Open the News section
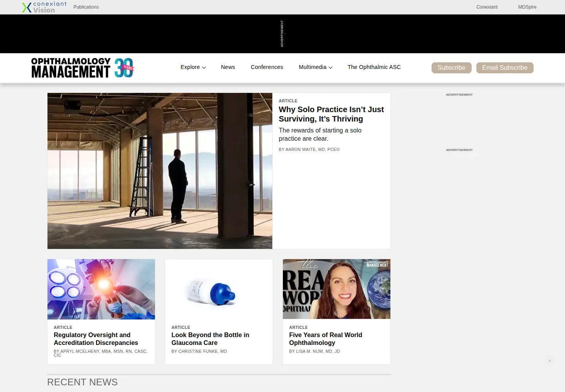Screen dimensions: 565x392 (x=228, y=67)
